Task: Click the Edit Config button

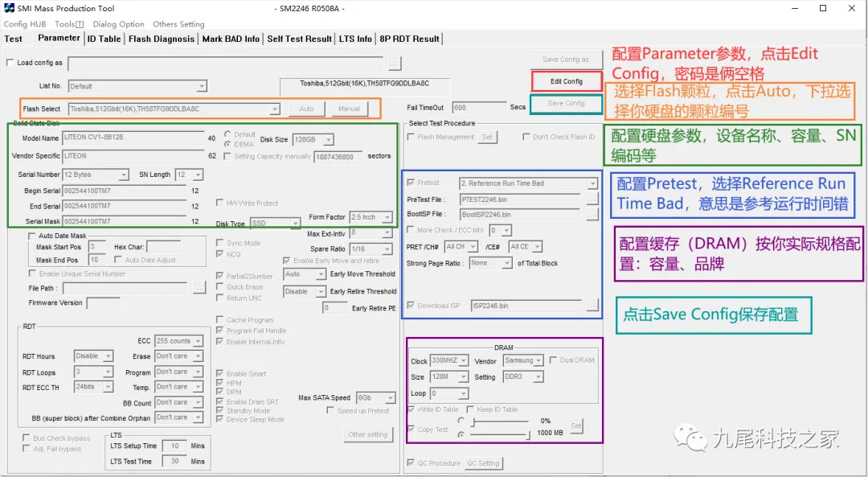Action: click(567, 81)
